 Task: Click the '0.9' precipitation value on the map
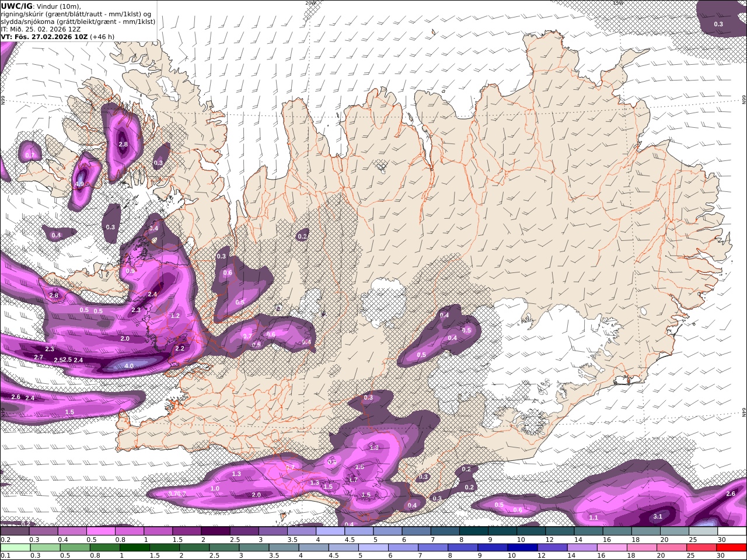[131, 271]
